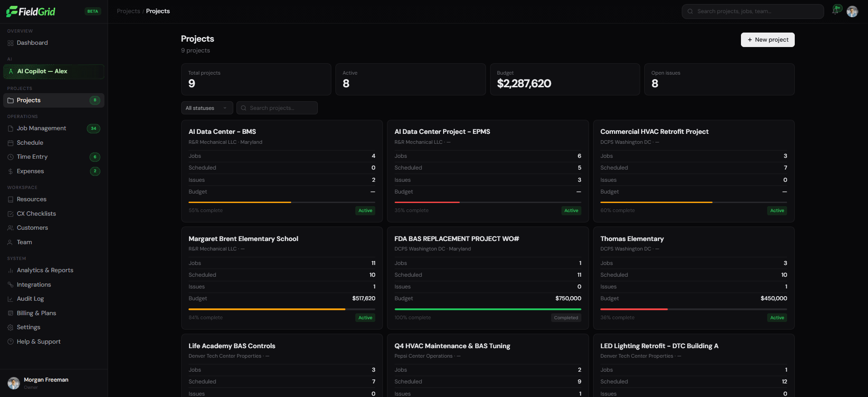
Task: Open the All statuses dropdown
Action: click(x=207, y=108)
